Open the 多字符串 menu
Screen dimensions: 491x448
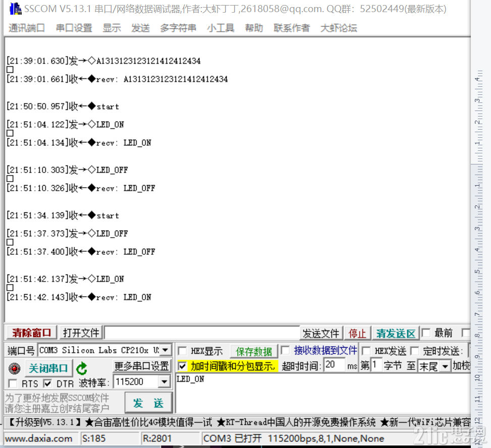(178, 28)
